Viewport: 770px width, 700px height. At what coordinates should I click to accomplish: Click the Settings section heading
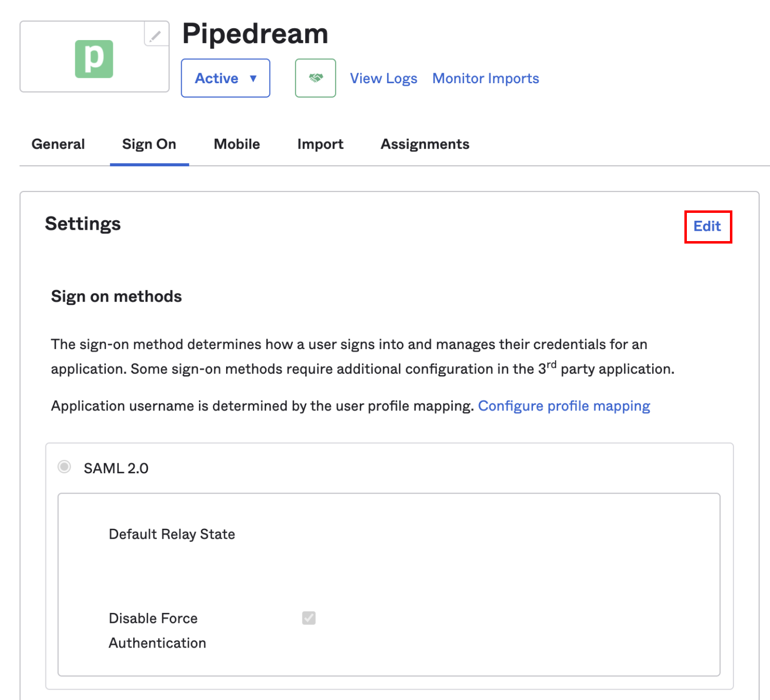pyautogui.click(x=83, y=224)
